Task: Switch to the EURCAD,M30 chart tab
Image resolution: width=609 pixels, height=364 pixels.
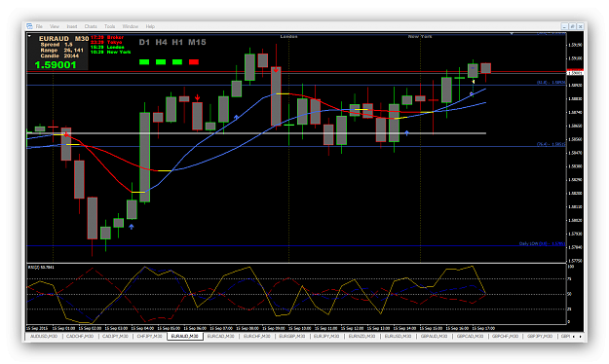Action: click(220, 336)
